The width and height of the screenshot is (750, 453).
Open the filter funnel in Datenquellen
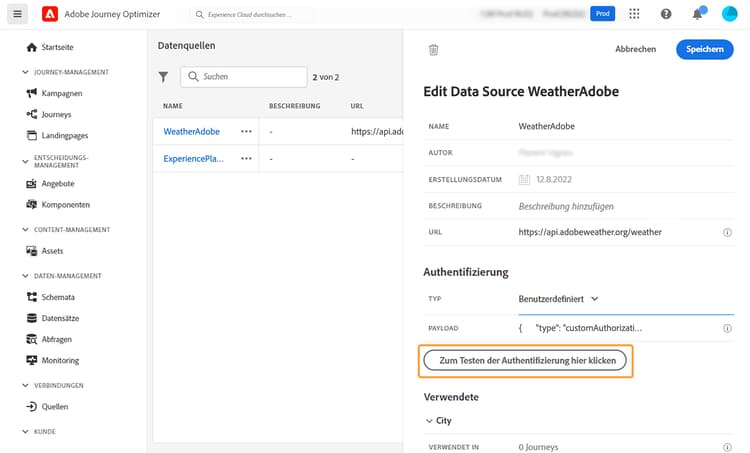click(164, 77)
